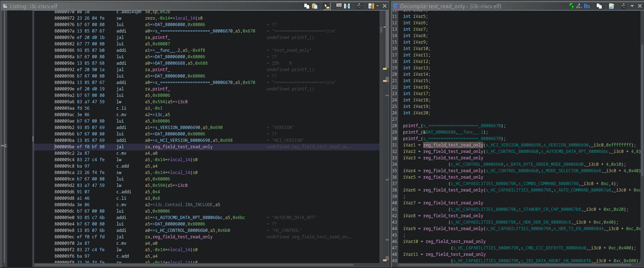Click printf_ call on decompiler line 29
This screenshot has width=644, height=268.
pyautogui.click(x=412, y=132)
